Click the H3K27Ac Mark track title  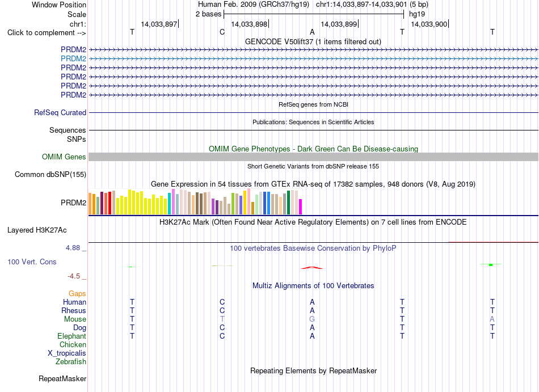(313, 222)
